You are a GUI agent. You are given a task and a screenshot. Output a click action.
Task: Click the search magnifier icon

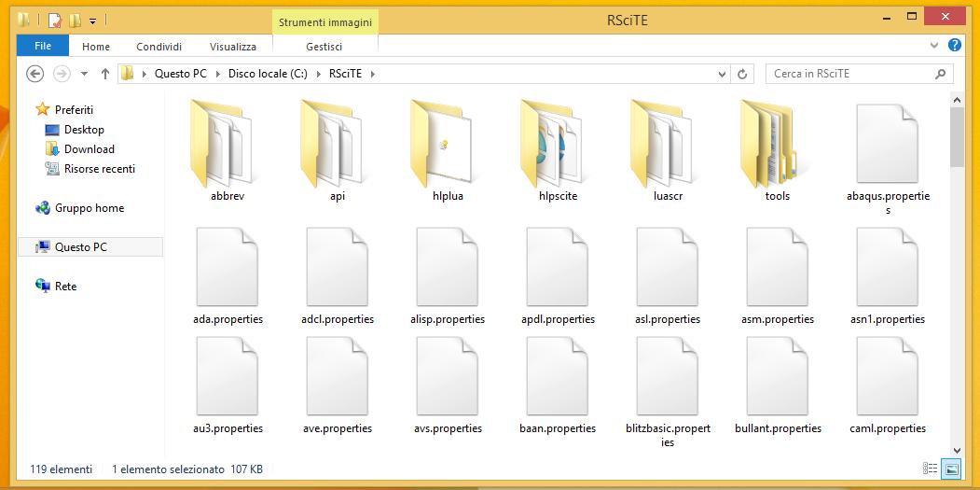pos(940,74)
